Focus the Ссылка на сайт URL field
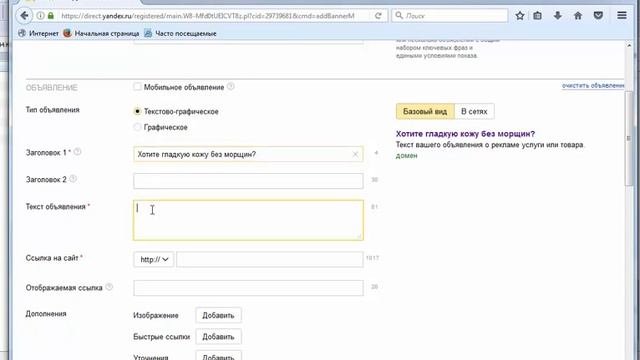 tap(269, 260)
